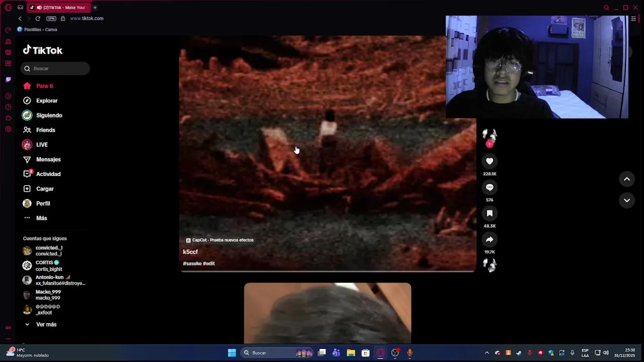The width and height of the screenshot is (644, 362).
Task: Reload the TikTok page
Action: pyautogui.click(x=38, y=19)
